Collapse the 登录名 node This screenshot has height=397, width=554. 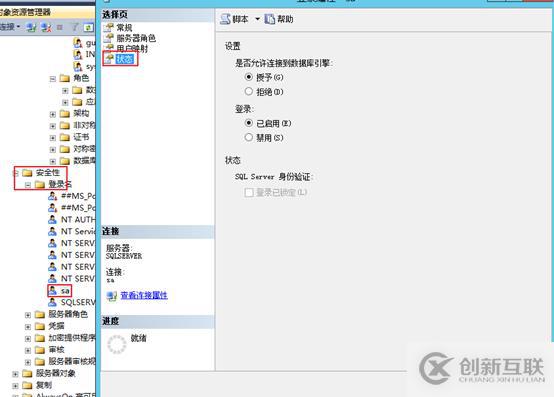coord(28,184)
